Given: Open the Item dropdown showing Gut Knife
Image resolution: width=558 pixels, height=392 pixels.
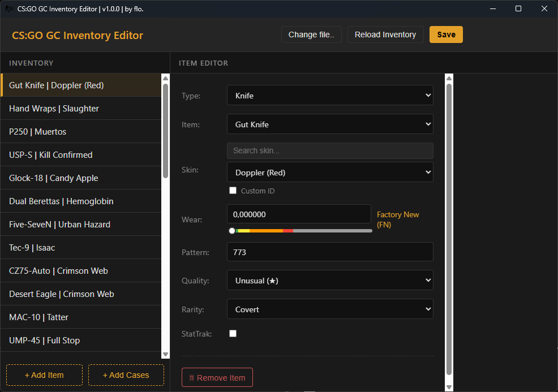Looking at the screenshot, I should coord(330,124).
